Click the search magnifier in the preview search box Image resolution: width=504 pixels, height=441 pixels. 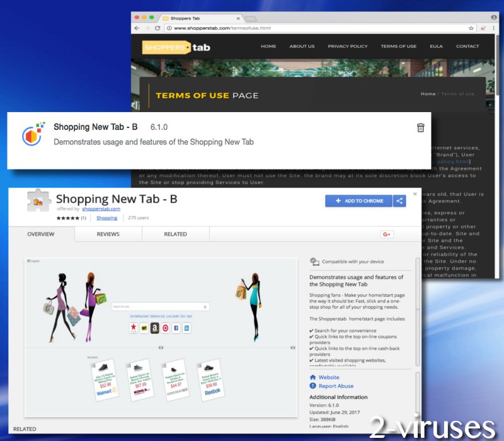pos(205,307)
